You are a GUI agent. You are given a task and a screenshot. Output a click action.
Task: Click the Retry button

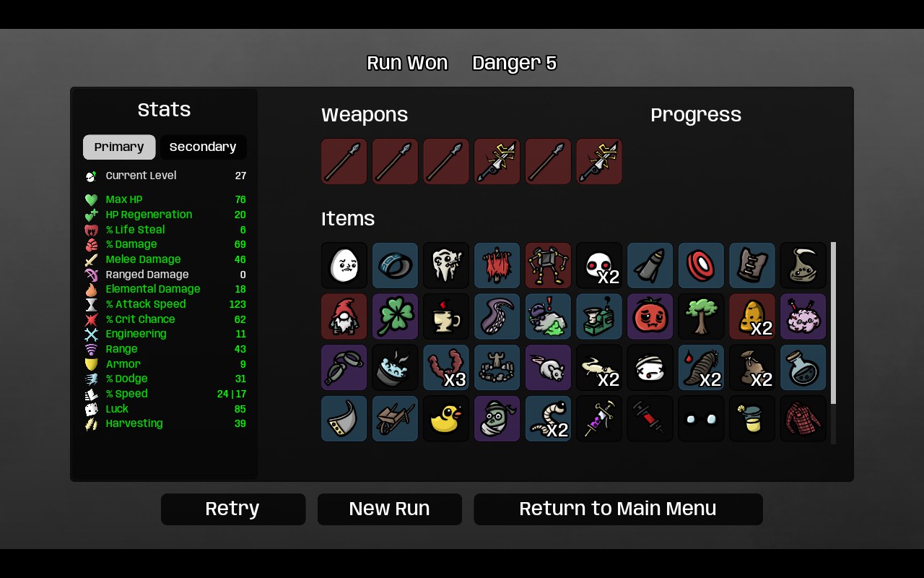click(233, 509)
